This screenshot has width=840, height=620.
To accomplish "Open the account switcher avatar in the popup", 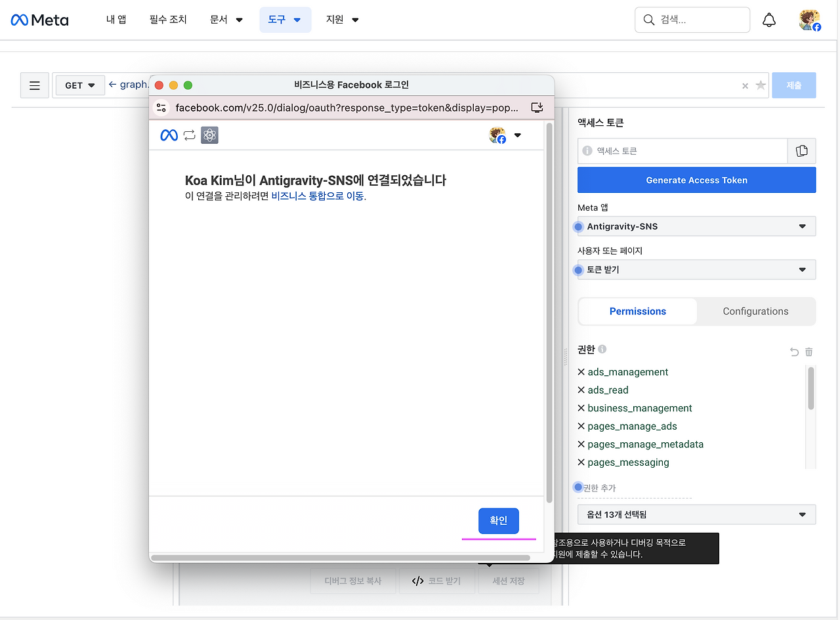I will coord(505,135).
